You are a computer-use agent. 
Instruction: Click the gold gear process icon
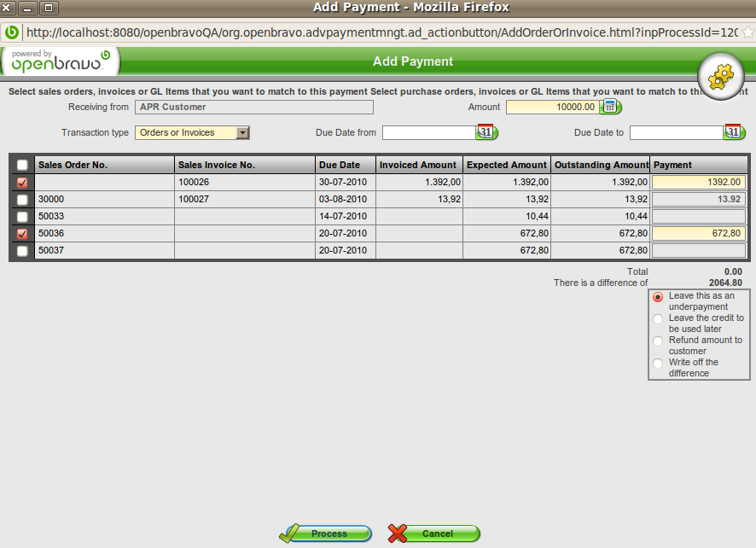point(721,75)
